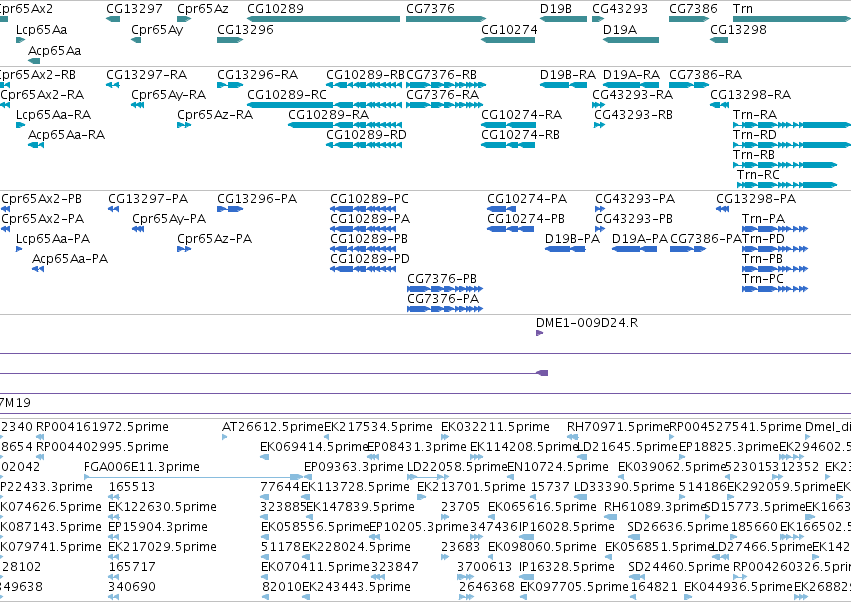Click the D19A gene feature
Screen dimensions: 851x602
(631, 40)
